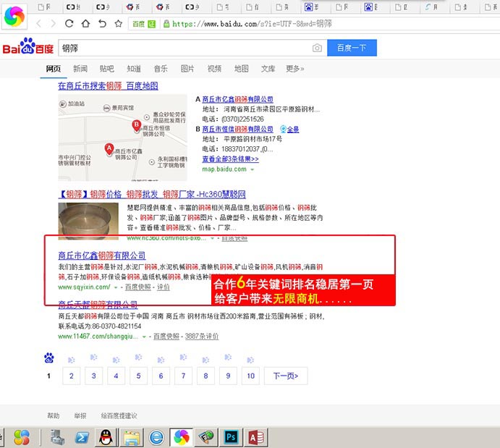
Task: Switch to the 地图 tab
Action: pos(242,69)
